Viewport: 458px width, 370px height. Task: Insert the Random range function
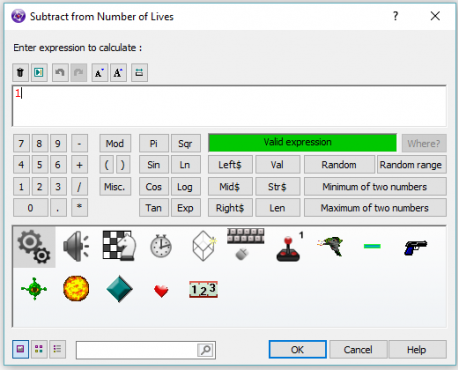coord(411,165)
